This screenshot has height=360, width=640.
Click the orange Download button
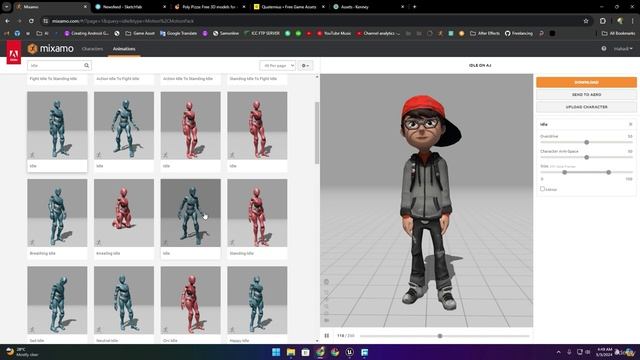click(x=586, y=82)
